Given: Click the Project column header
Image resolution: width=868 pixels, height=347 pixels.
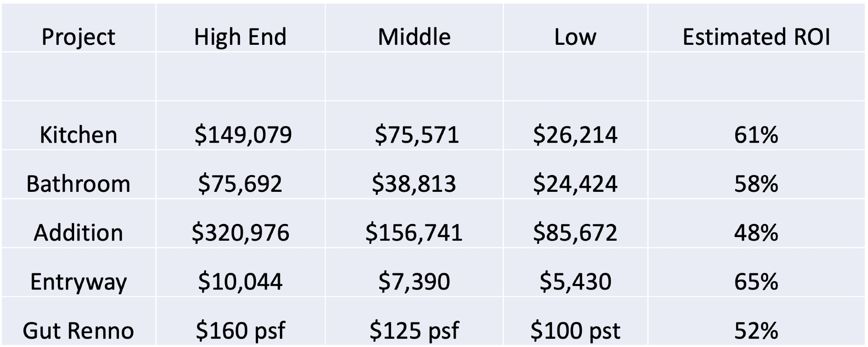Looking at the screenshot, I should click(78, 37).
